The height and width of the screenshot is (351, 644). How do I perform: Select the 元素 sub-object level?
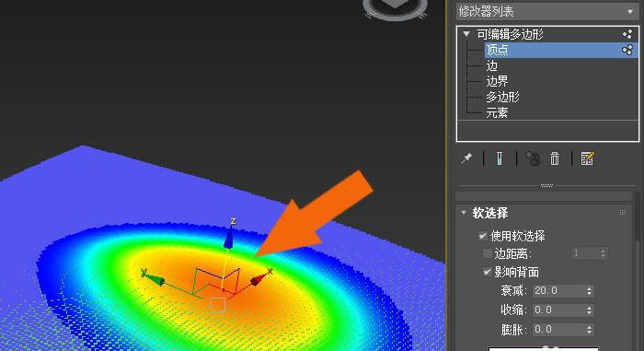(x=497, y=112)
